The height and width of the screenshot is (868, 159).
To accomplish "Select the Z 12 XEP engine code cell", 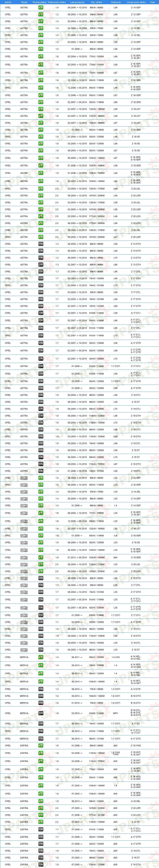I will pyautogui.click(x=136, y=14).
